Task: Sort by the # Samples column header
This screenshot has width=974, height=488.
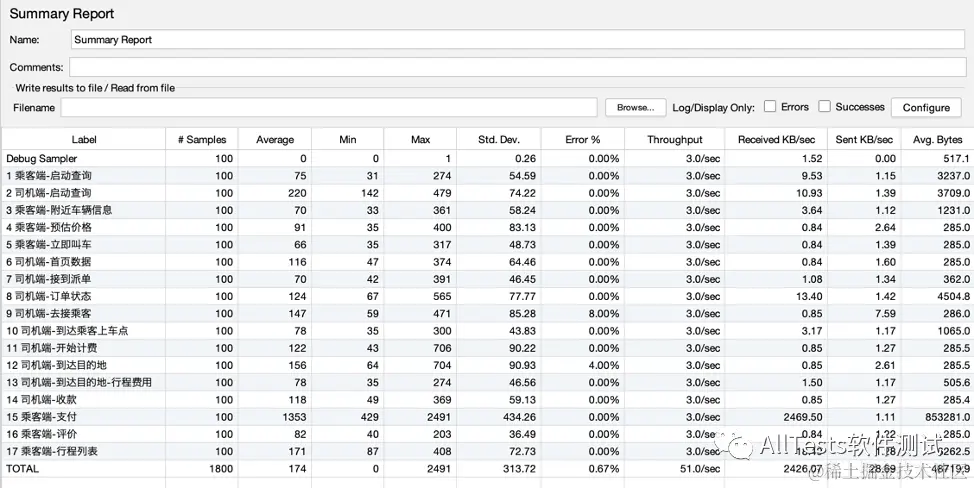Action: [202, 140]
